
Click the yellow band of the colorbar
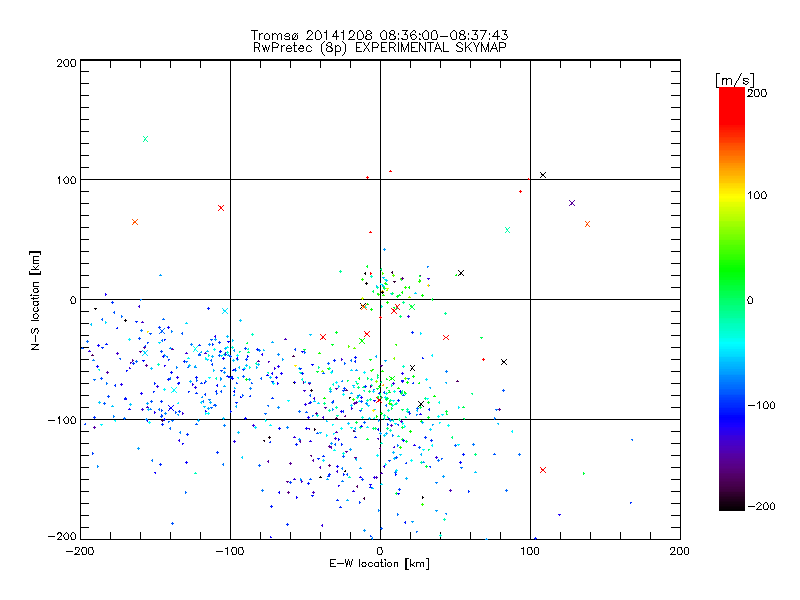point(732,196)
